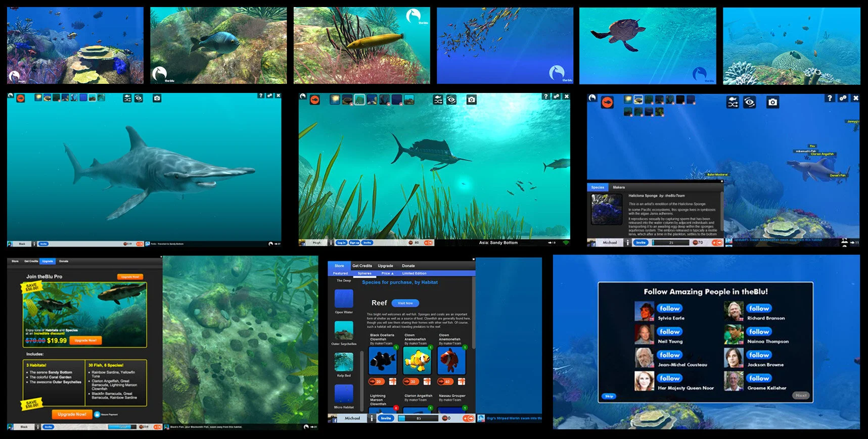Image resolution: width=868 pixels, height=439 pixels.
Task: Click the camera icon in the sponge info window
Action: (772, 103)
